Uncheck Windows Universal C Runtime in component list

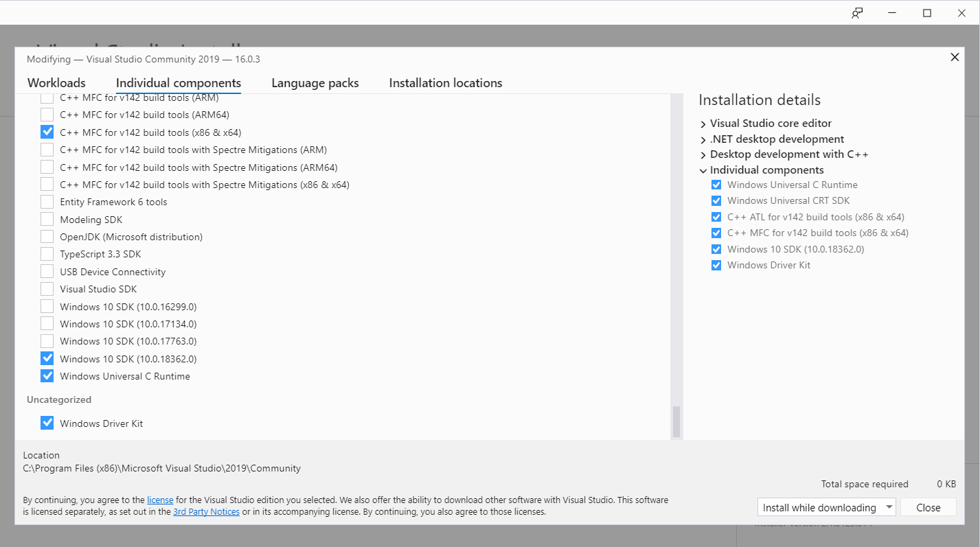47,375
